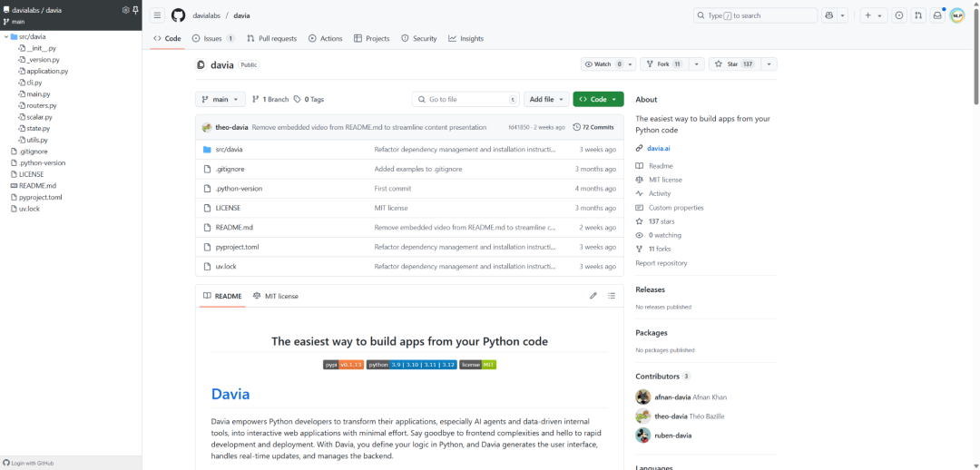Pin the Octotree sidebar with pin icon
This screenshot has height=470, width=980.
pos(135,10)
